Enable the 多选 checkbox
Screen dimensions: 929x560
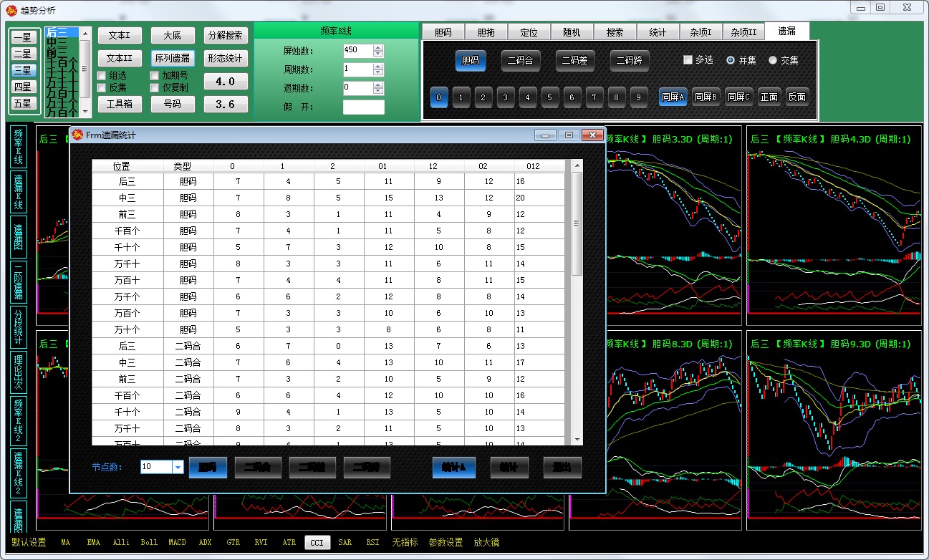coord(688,60)
